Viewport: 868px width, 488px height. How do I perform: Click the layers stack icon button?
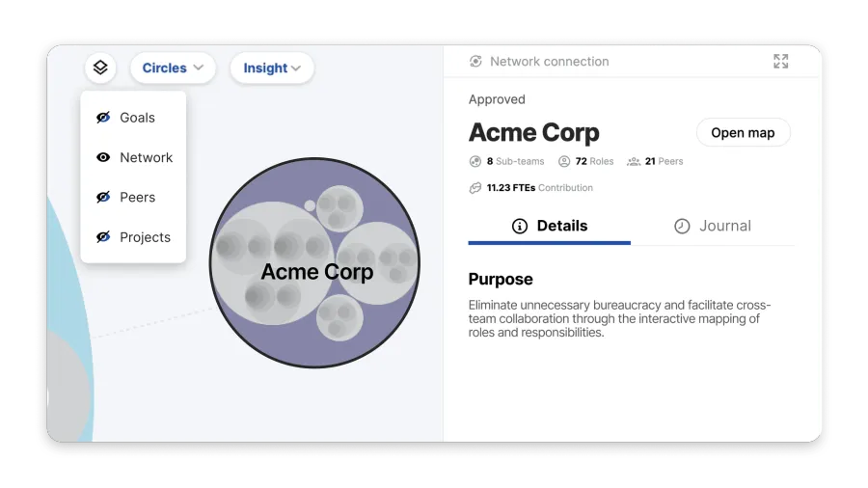pyautogui.click(x=100, y=68)
